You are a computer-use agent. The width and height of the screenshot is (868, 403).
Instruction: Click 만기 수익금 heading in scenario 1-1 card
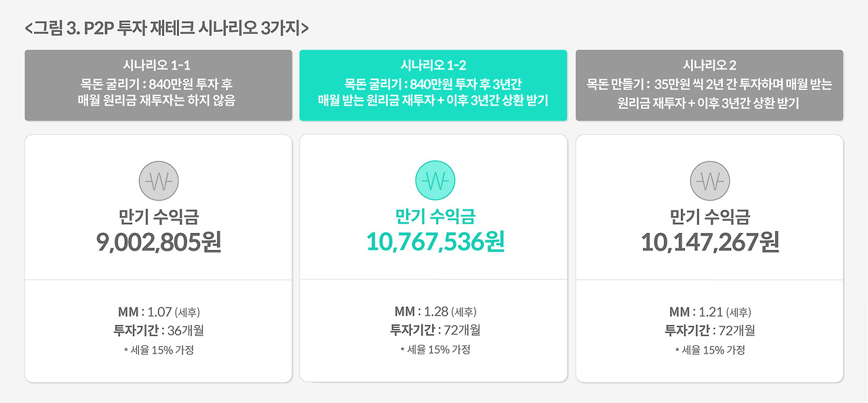tap(159, 217)
